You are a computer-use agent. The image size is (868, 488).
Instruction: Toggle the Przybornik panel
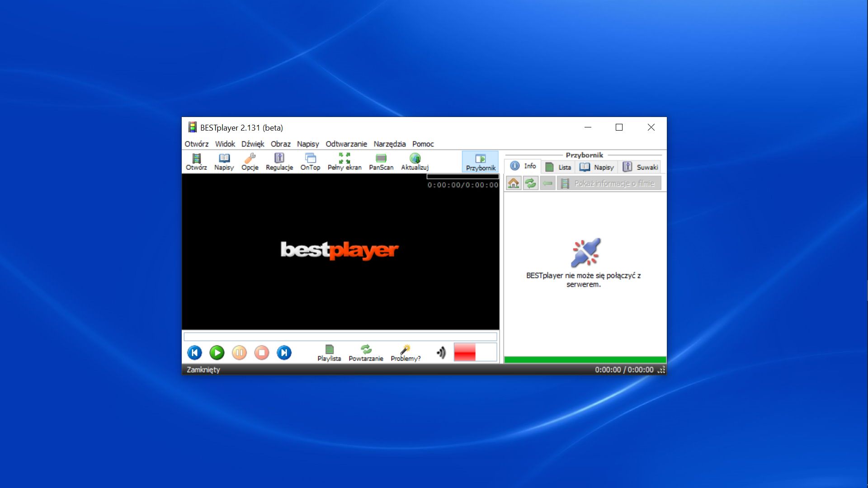tap(480, 161)
